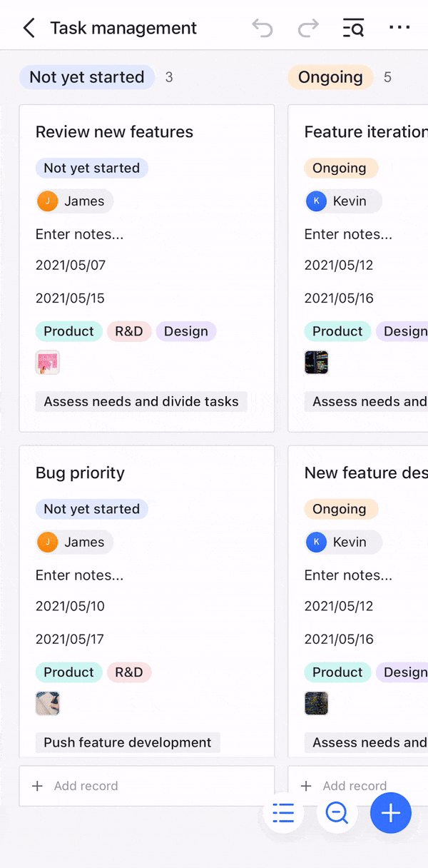Screen dimensions: 428x868
Task: Click Not yet started status in Bug priority
Action: point(91,509)
